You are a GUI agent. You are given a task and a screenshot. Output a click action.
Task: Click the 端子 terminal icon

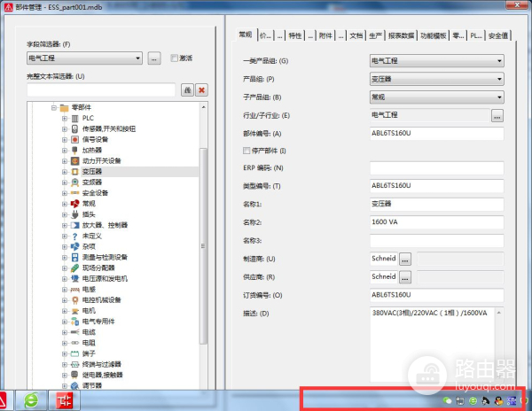[x=75, y=353]
